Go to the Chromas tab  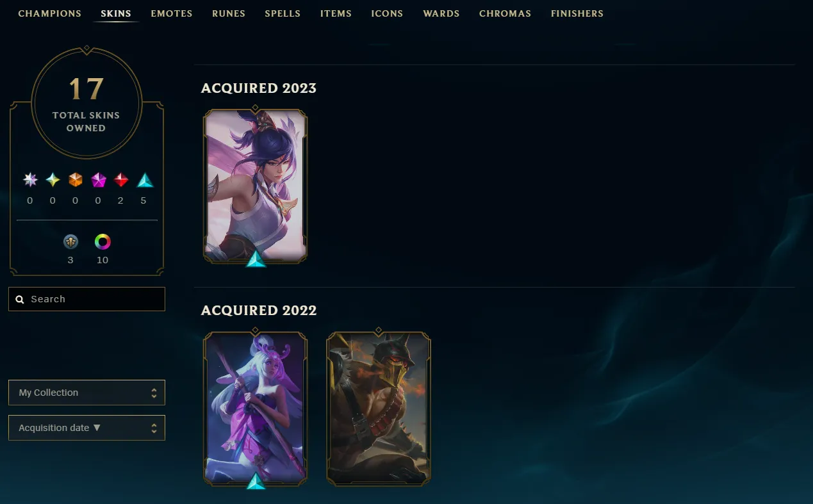pos(505,13)
